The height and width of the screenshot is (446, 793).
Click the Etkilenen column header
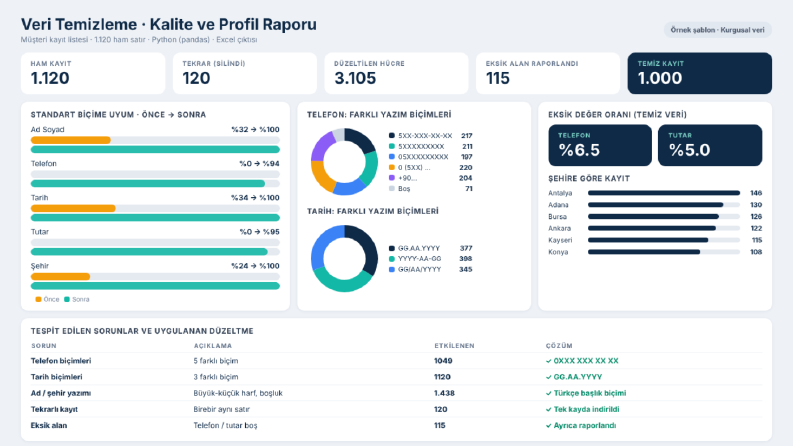coord(454,346)
